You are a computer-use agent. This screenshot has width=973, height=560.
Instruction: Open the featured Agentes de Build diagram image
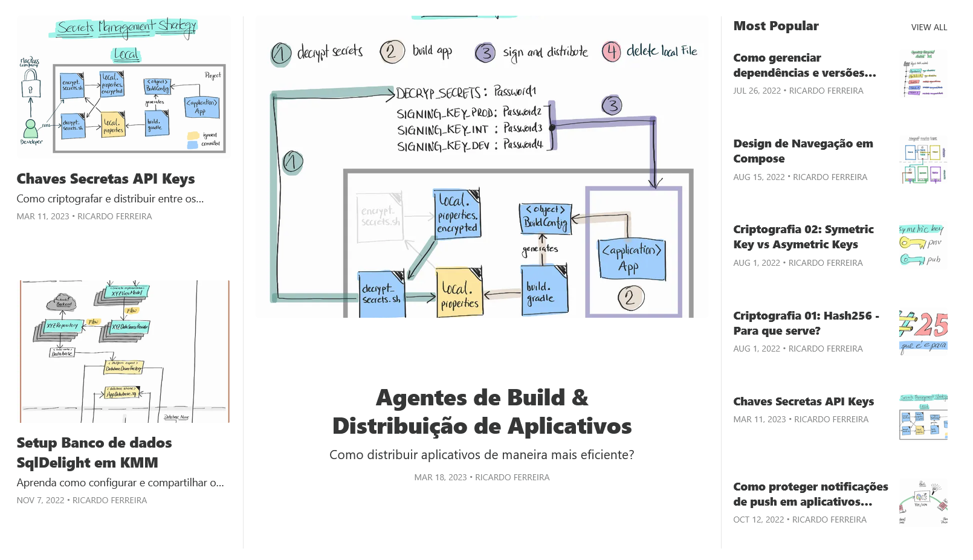482,167
